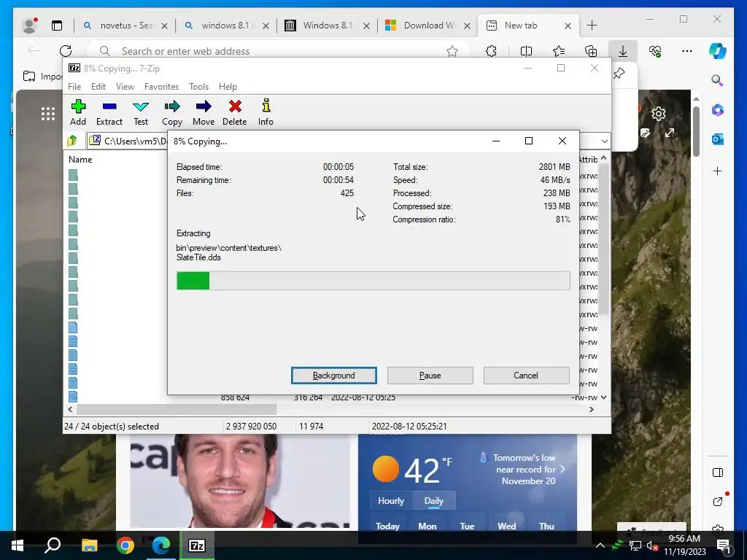This screenshot has width=747, height=560.
Task: Click the file list scroll-left arrow
Action: point(71,410)
